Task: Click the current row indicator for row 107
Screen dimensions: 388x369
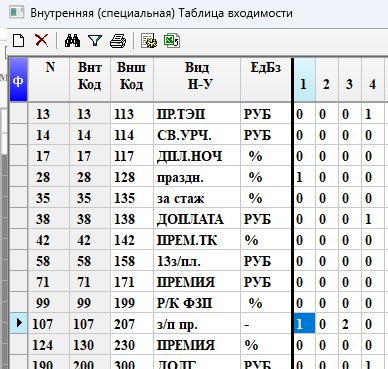Action: pyautogui.click(x=18, y=323)
